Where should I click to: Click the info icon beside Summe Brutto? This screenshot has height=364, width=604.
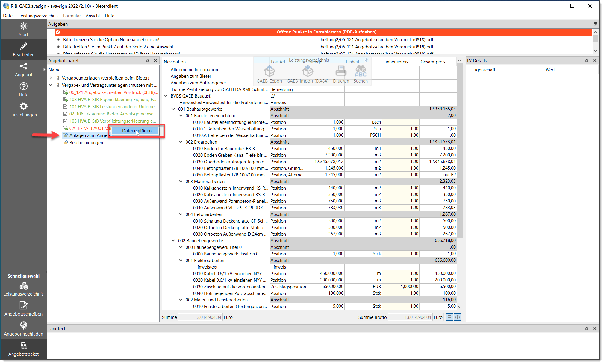(458, 317)
